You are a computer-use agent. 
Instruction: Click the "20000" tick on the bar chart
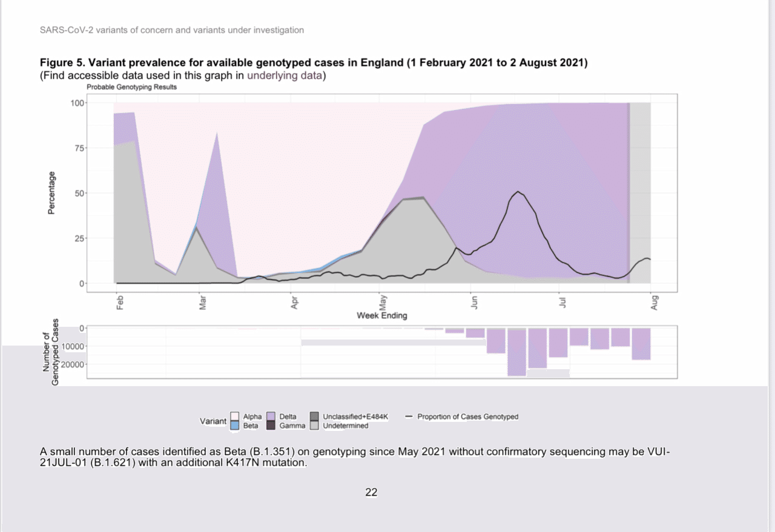(x=73, y=364)
